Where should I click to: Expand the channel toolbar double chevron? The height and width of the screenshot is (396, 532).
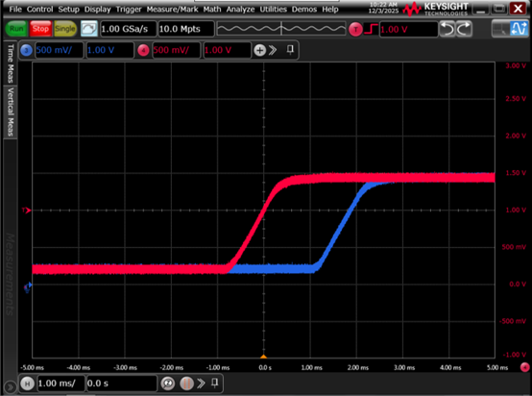click(x=273, y=50)
